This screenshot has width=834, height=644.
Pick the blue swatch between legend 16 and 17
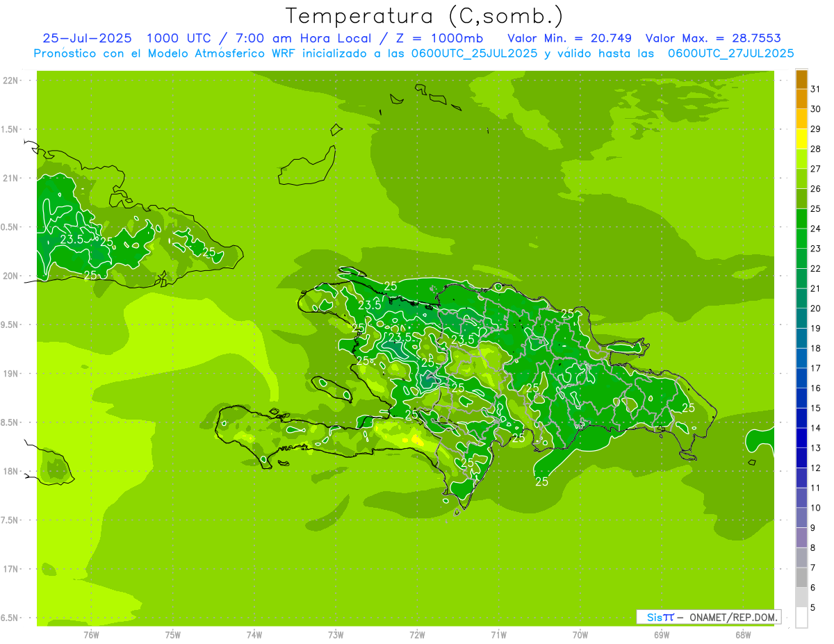point(801,378)
